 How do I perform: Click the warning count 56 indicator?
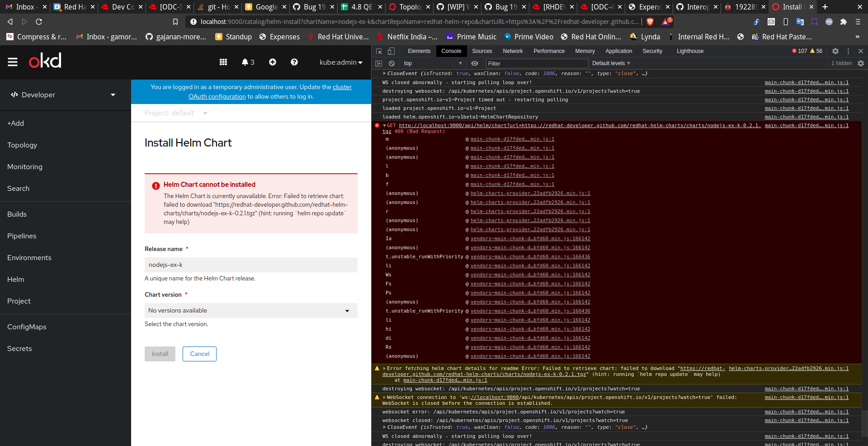click(816, 51)
